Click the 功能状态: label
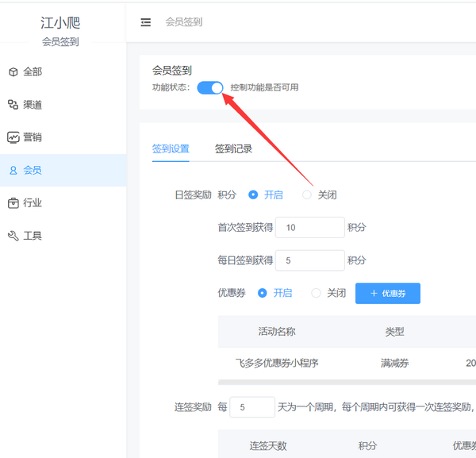The height and width of the screenshot is (458, 476). pyautogui.click(x=171, y=87)
